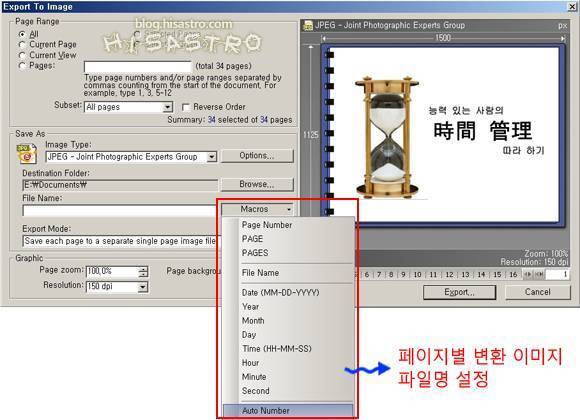Viewport: 580px width, 420px height.
Task: Choose the PAGE macro entry
Action: (x=252, y=239)
